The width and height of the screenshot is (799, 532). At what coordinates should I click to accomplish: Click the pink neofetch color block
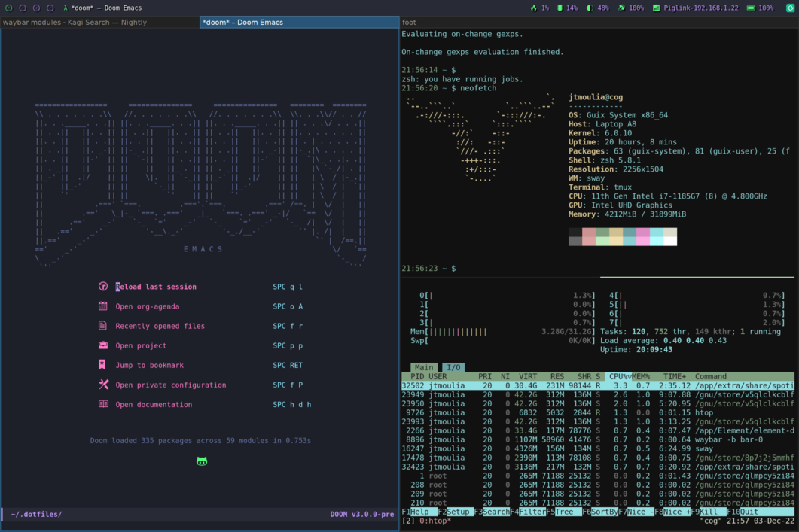[x=643, y=236]
